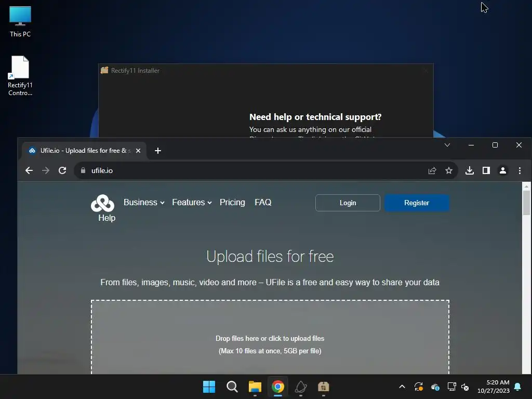The width and height of the screenshot is (532, 399).
Task: Click the Chrome forward arrow
Action: [46, 170]
